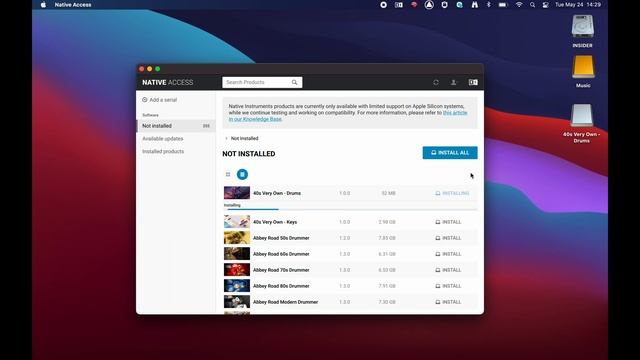Open the Apple menu
Image resolution: width=640 pixels, height=360 pixels.
[x=43, y=5]
